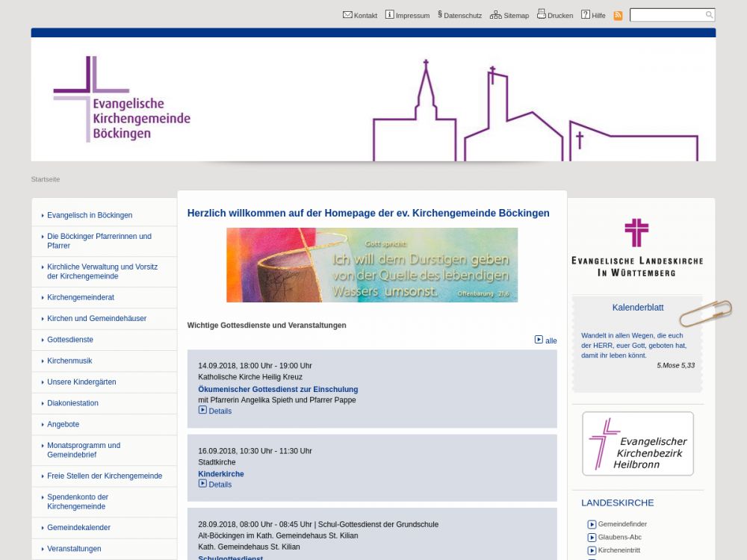Open the Gemeindefinder link under Landeskirche
The image size is (747, 560).
pyautogui.click(x=622, y=524)
